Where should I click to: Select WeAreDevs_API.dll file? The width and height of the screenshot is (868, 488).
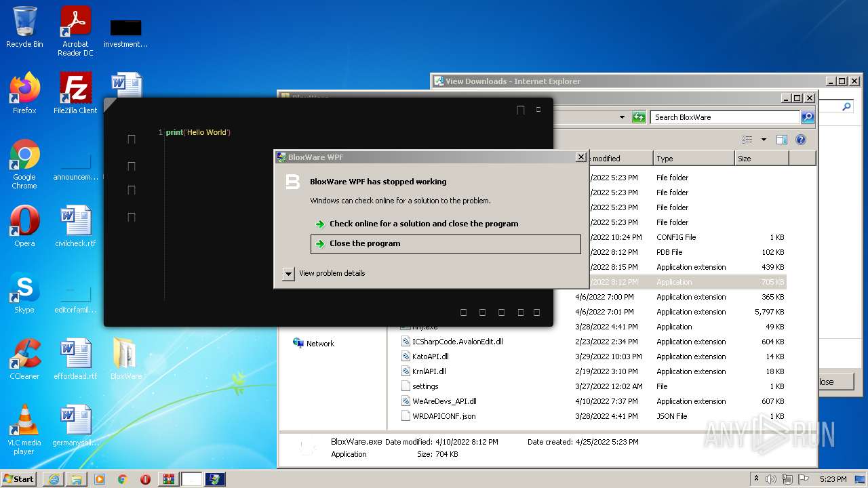[444, 401]
